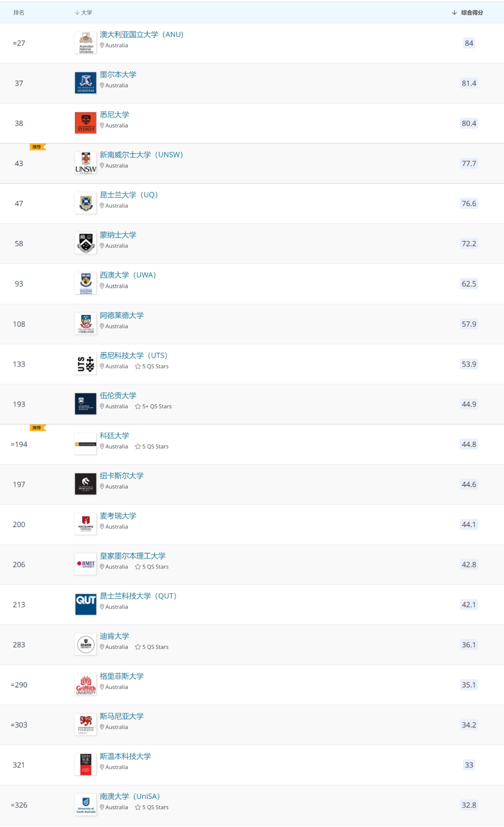Open 西澳大学 (UWA) link

(x=128, y=275)
